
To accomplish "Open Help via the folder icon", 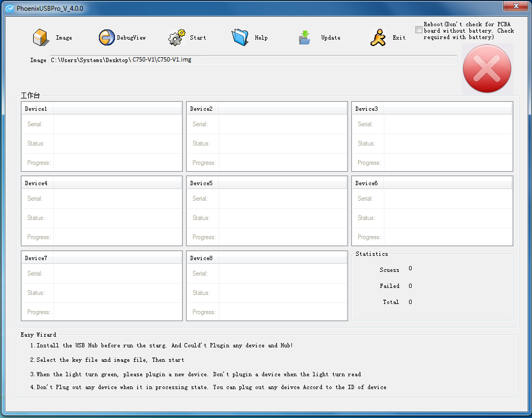I will 240,37.
